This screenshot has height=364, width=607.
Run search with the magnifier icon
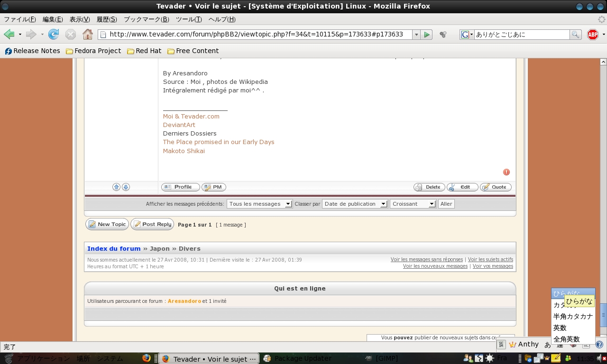pos(576,35)
